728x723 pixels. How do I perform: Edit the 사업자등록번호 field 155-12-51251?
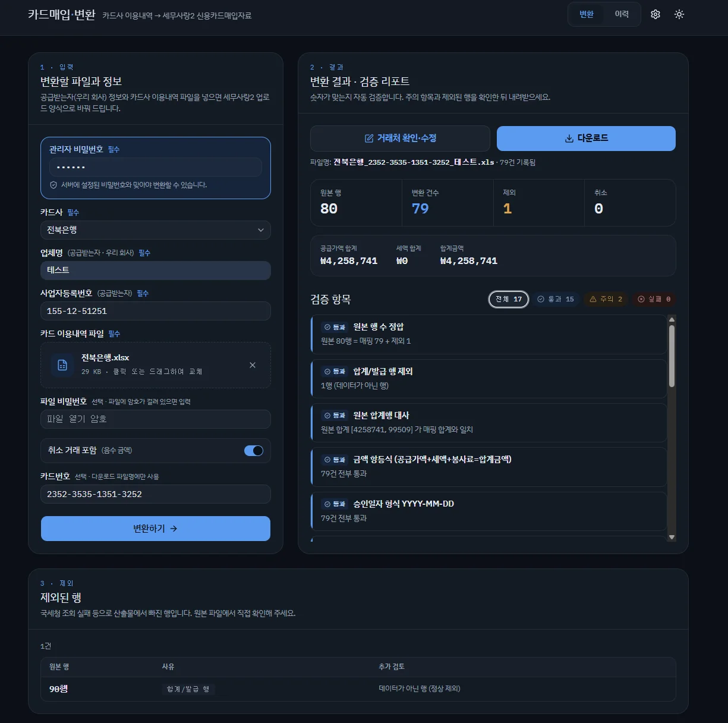coord(156,311)
